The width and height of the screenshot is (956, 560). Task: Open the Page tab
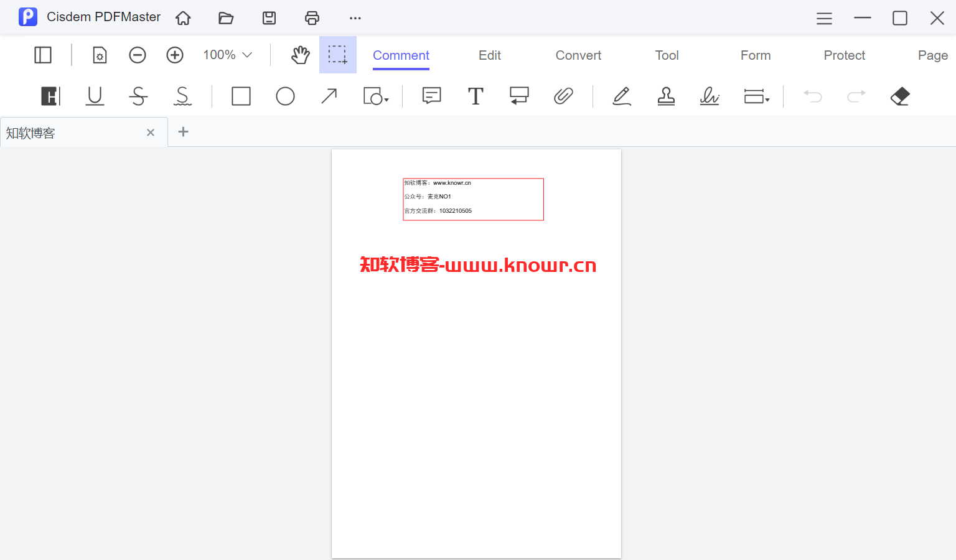coord(933,55)
